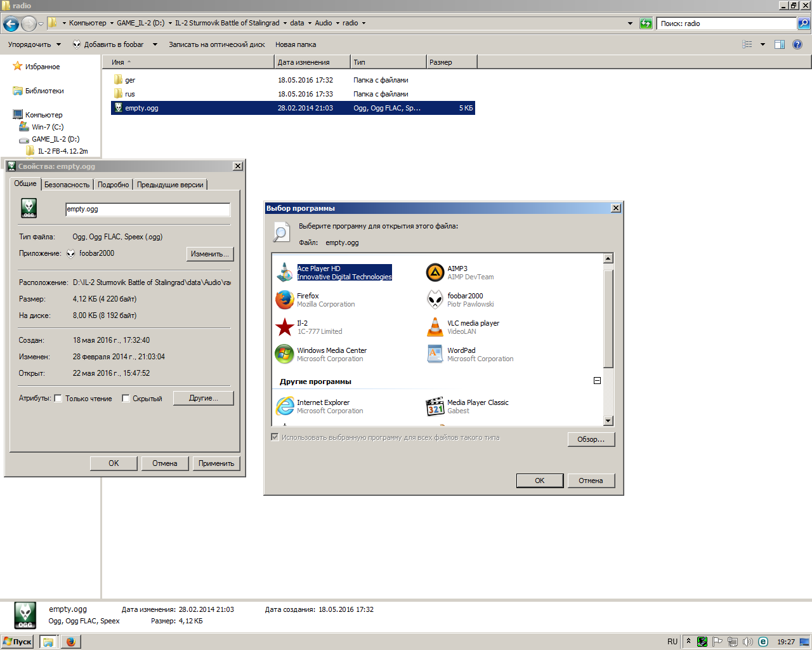Open the view options dropdown arrow
This screenshot has height=650, width=812.
coord(763,44)
